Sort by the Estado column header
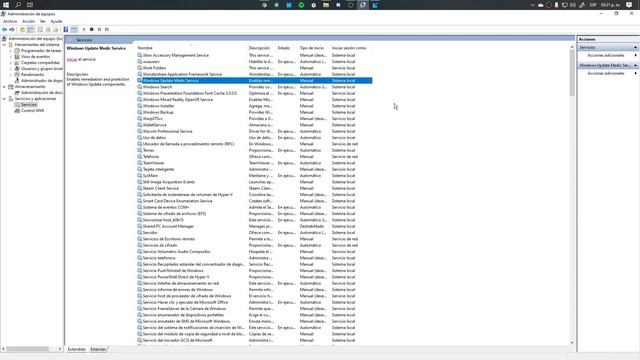 pyautogui.click(x=284, y=48)
